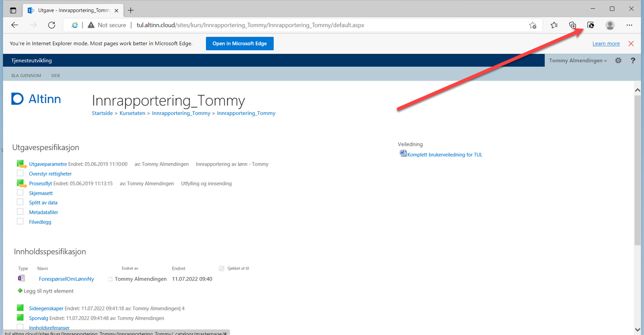This screenshot has width=644, height=335.
Task: Click the browser Back arrow
Action: [x=14, y=25]
